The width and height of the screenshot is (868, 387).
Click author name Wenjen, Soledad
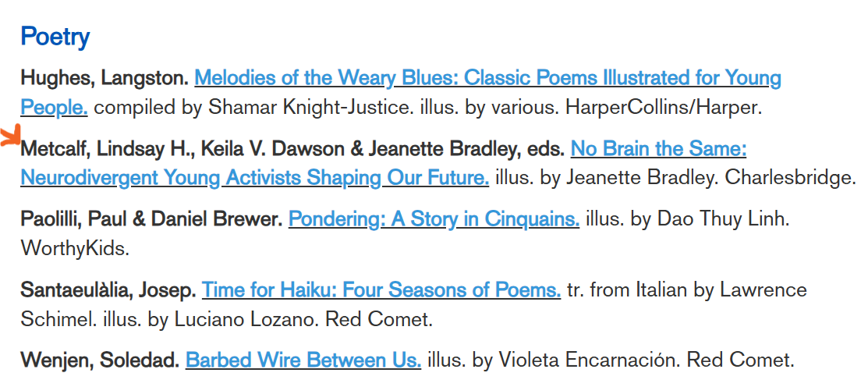click(x=99, y=361)
